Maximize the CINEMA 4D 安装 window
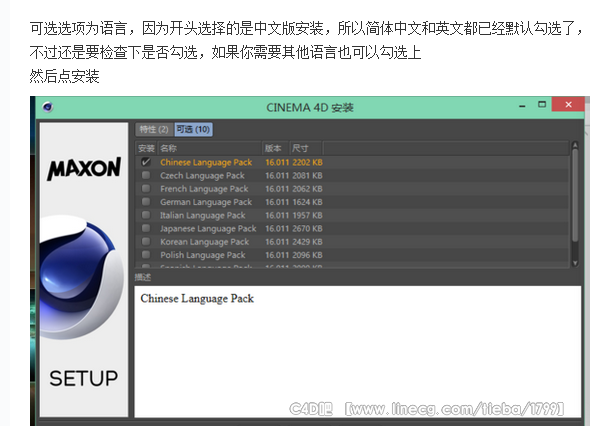This screenshot has height=426, width=590. tap(542, 105)
